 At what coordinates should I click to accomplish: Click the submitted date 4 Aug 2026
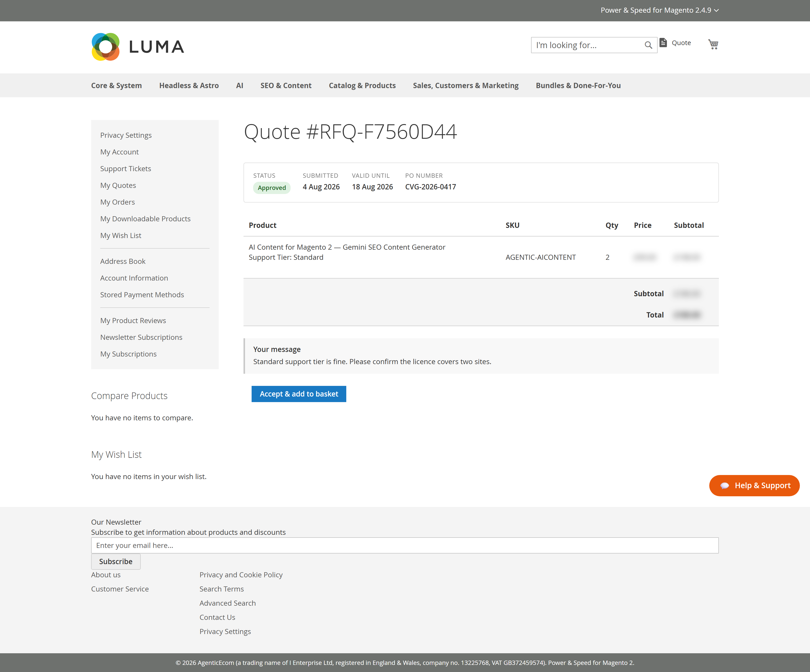(x=321, y=187)
